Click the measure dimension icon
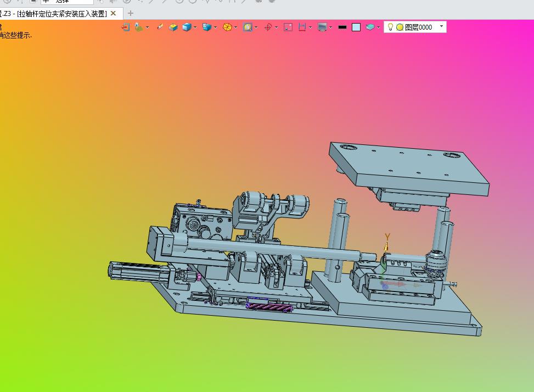Screen dimensions: 534x392 coord(302,27)
